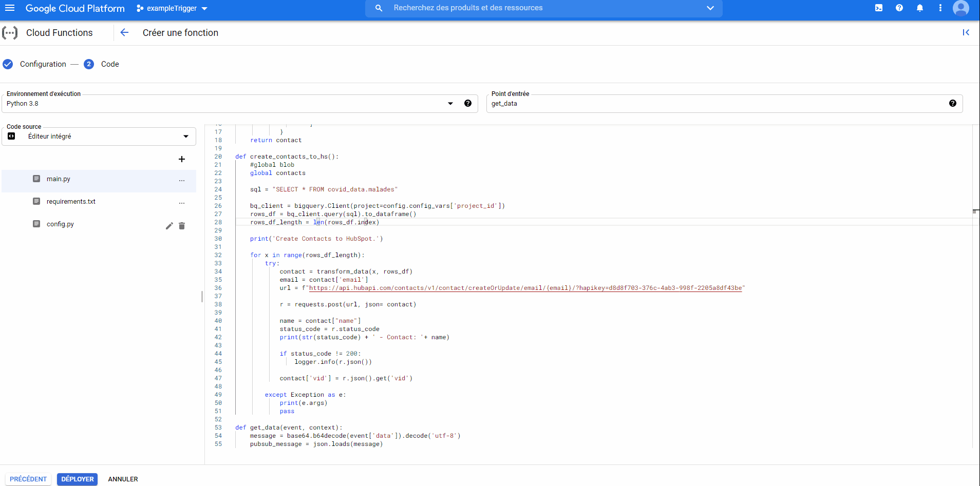
Task: Show help for the runtime environment
Action: (468, 103)
